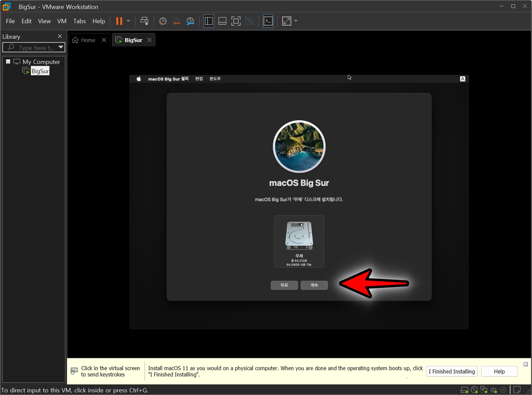Click the input source A icon

tap(463, 79)
